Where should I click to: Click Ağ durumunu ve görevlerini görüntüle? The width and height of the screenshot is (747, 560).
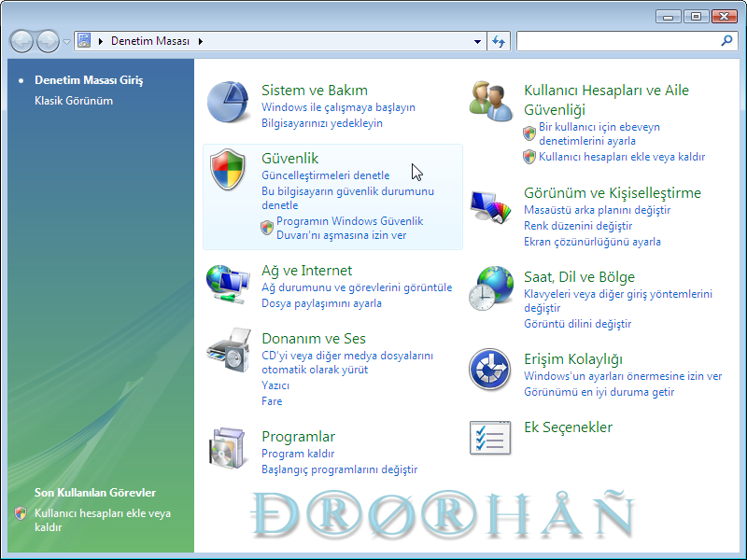coord(357,287)
